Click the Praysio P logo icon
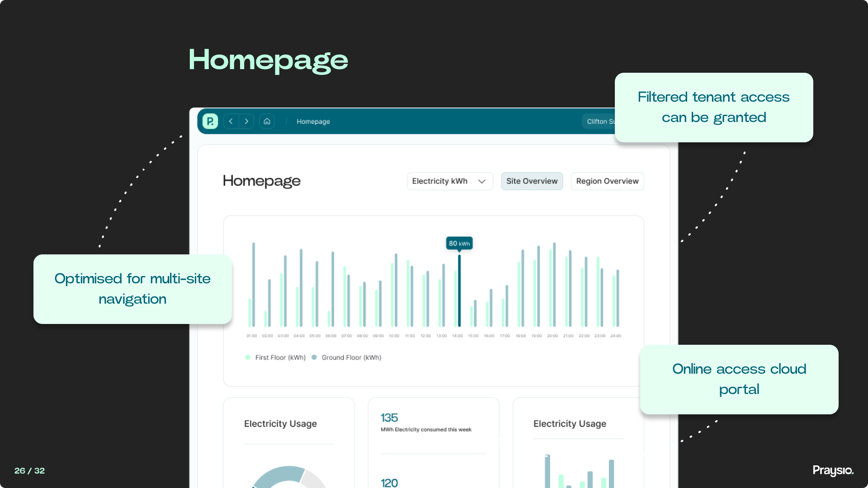The height and width of the screenshot is (488, 868). [210, 121]
